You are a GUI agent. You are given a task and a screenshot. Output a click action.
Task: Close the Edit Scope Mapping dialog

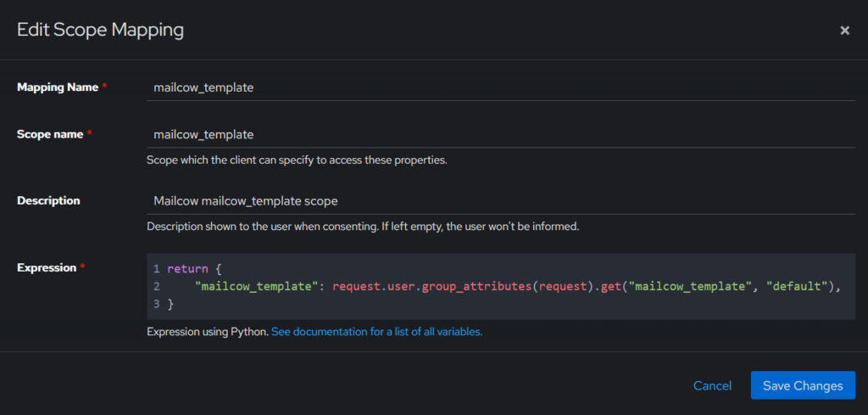[x=844, y=31]
